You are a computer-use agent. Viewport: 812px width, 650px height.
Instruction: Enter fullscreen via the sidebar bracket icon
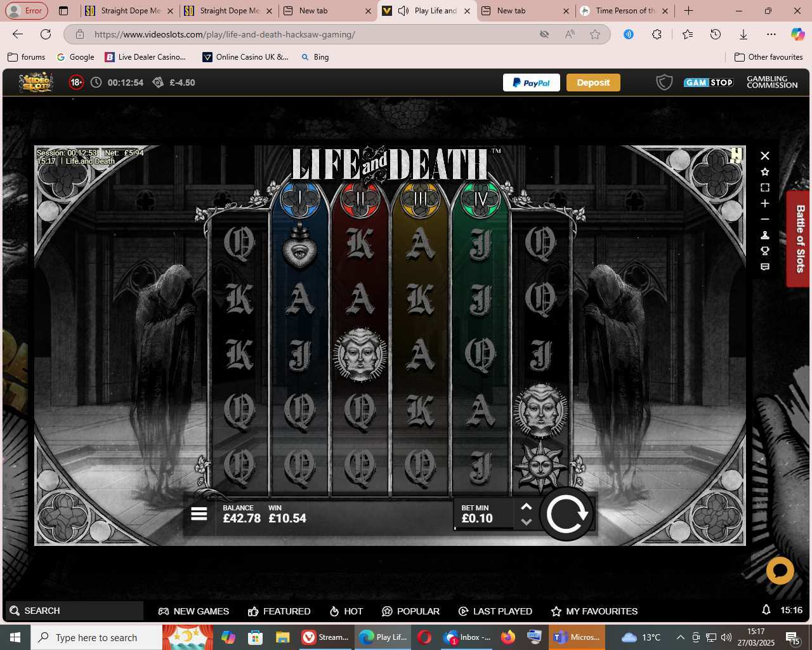coord(765,188)
